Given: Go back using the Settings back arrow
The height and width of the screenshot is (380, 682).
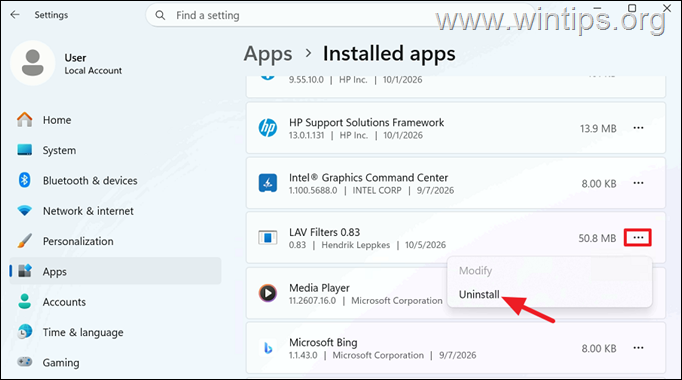Looking at the screenshot, I should [x=15, y=15].
